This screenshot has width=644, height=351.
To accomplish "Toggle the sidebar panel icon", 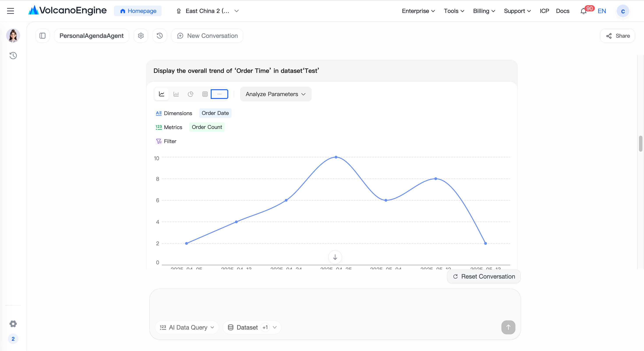I will (x=42, y=36).
